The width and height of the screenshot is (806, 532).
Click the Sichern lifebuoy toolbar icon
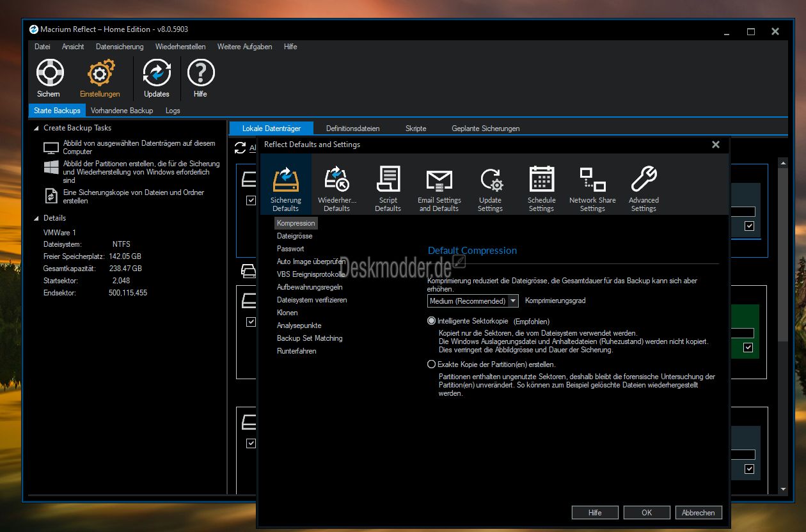(x=49, y=73)
